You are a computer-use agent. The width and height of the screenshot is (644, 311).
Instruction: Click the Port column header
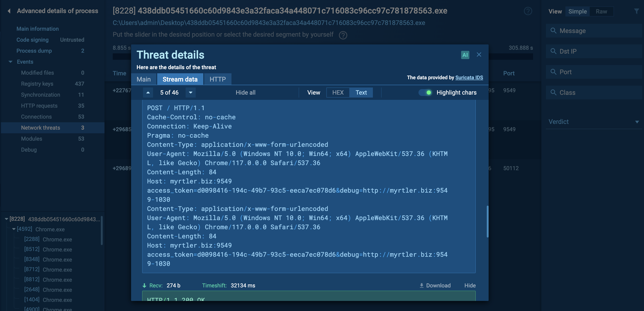click(x=509, y=73)
